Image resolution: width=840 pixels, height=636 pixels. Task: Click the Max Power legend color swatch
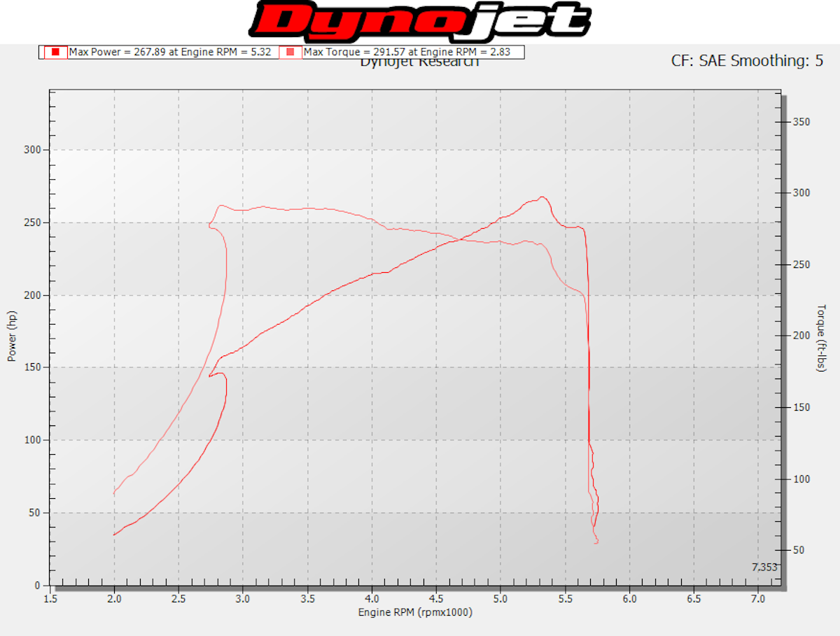pyautogui.click(x=55, y=52)
